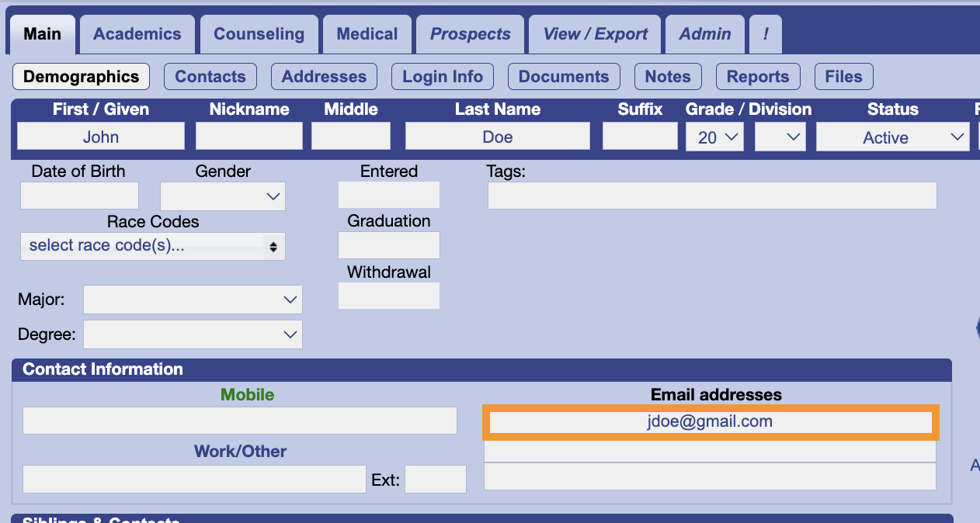Expand the Degree dropdown

click(193, 334)
